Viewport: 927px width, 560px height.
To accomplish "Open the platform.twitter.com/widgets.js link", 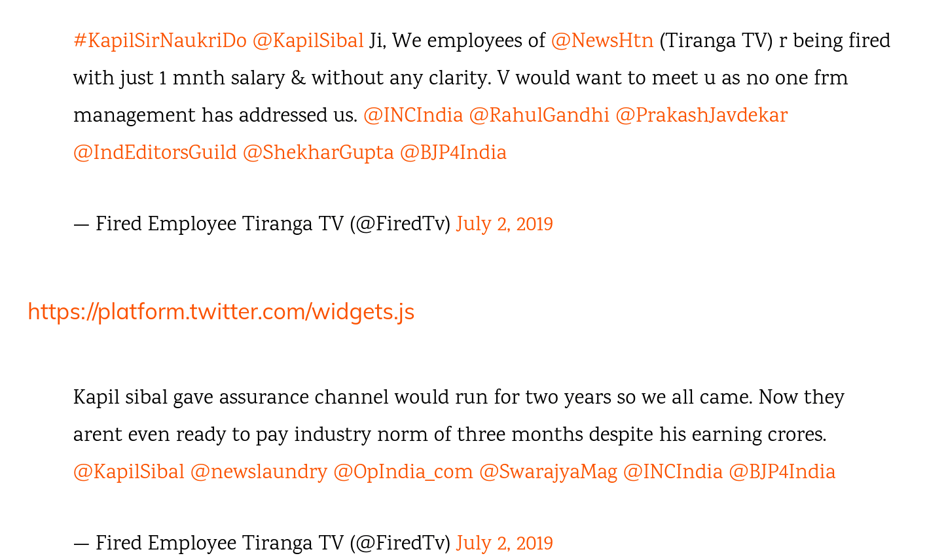I will click(x=221, y=312).
